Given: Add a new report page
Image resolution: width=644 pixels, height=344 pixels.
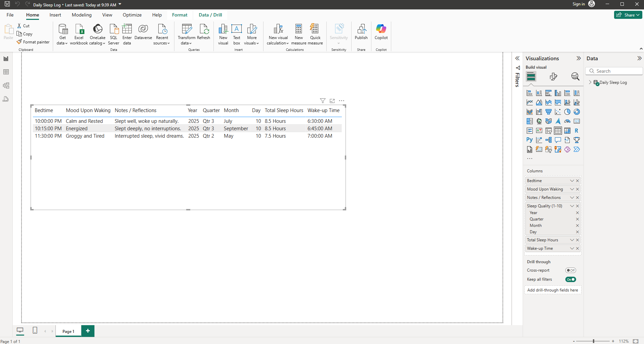Looking at the screenshot, I should coord(88,331).
